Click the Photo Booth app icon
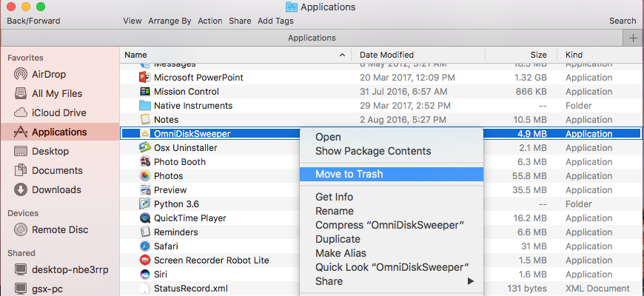 145,162
